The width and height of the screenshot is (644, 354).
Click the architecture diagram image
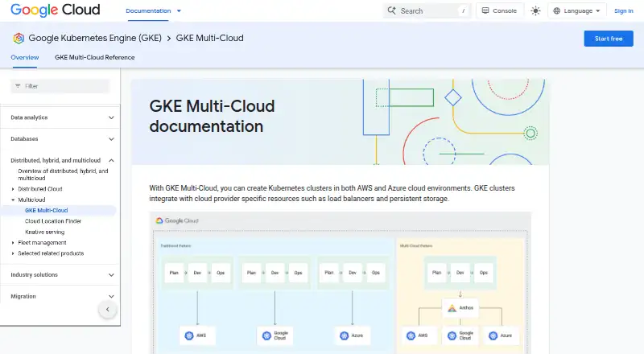(x=341, y=283)
